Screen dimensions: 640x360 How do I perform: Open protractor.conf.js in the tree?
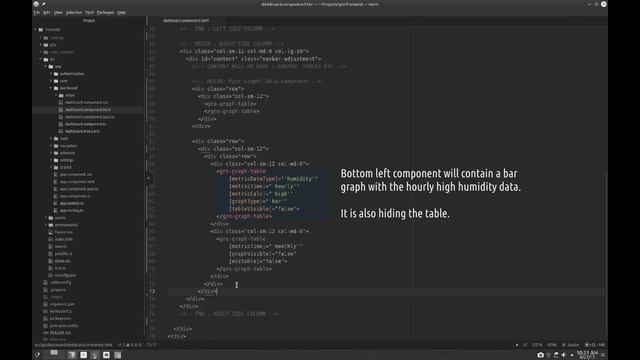(x=64, y=326)
